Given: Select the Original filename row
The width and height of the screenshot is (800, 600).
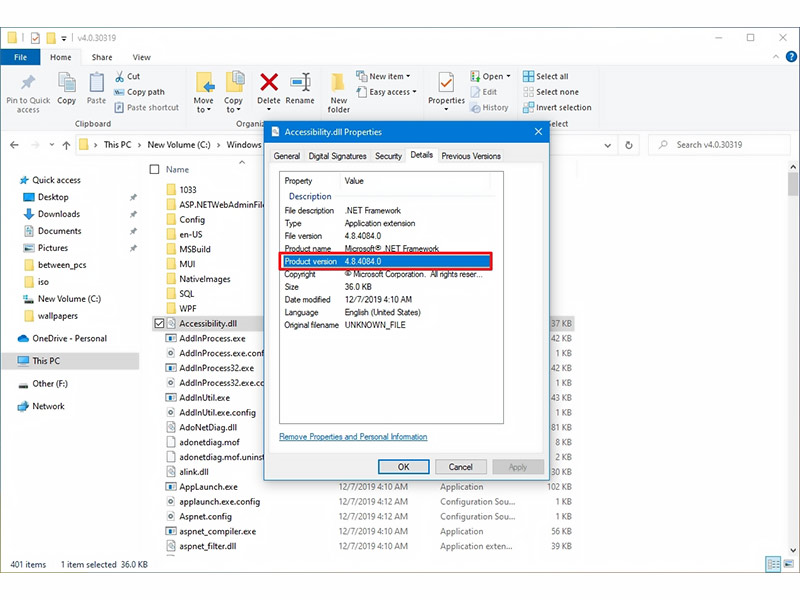Looking at the screenshot, I should pos(385,325).
